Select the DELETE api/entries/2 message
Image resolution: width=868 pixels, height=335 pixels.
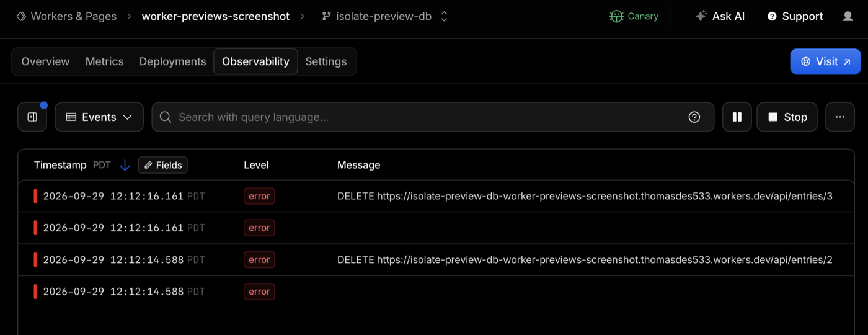tap(585, 260)
